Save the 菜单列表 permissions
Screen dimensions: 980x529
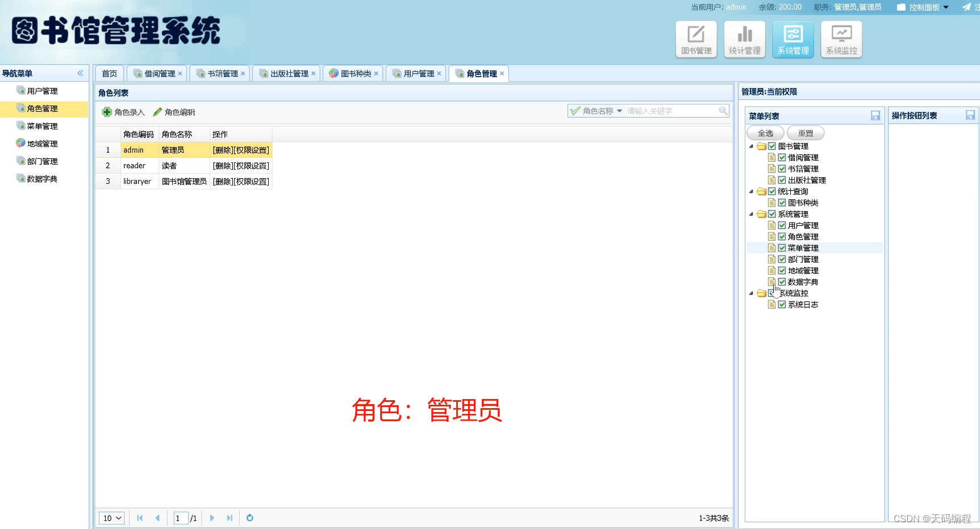click(875, 116)
